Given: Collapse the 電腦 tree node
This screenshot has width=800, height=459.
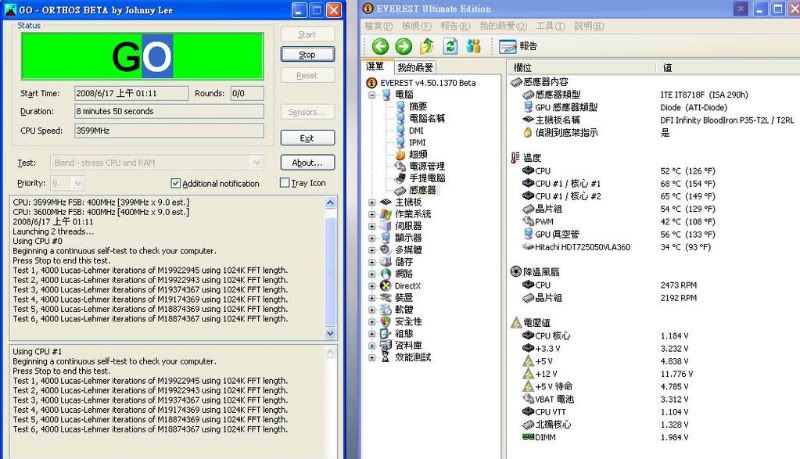Looking at the screenshot, I should (372, 95).
